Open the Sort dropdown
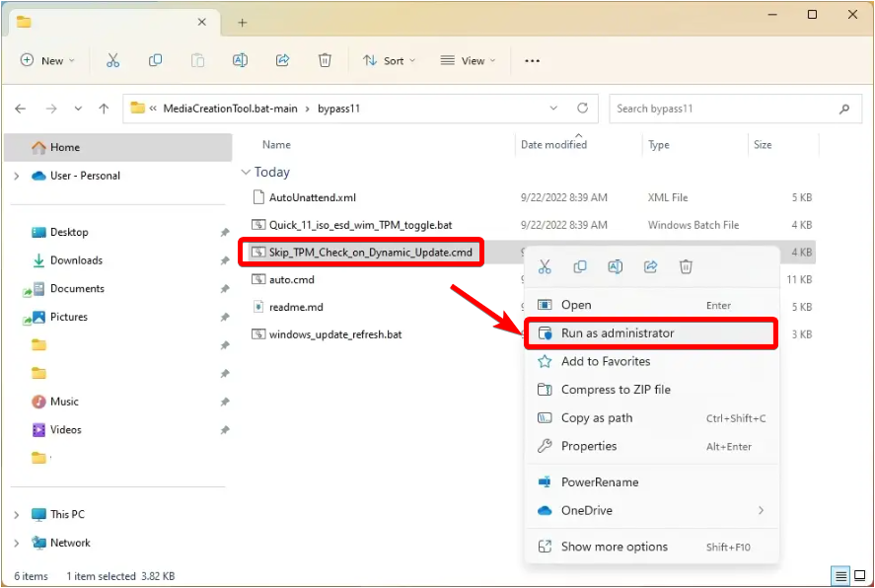This screenshot has height=588, width=875. click(x=389, y=60)
